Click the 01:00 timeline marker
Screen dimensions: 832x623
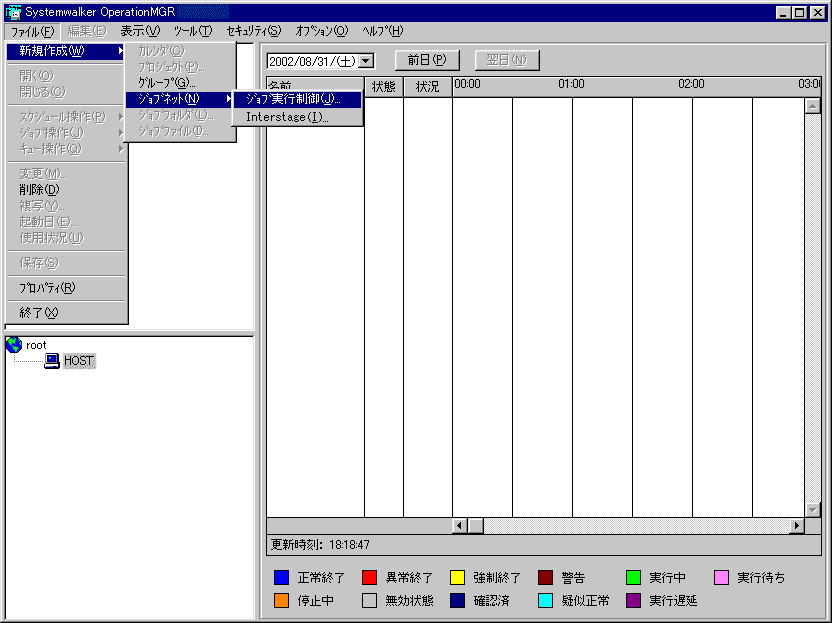pyautogui.click(x=571, y=84)
